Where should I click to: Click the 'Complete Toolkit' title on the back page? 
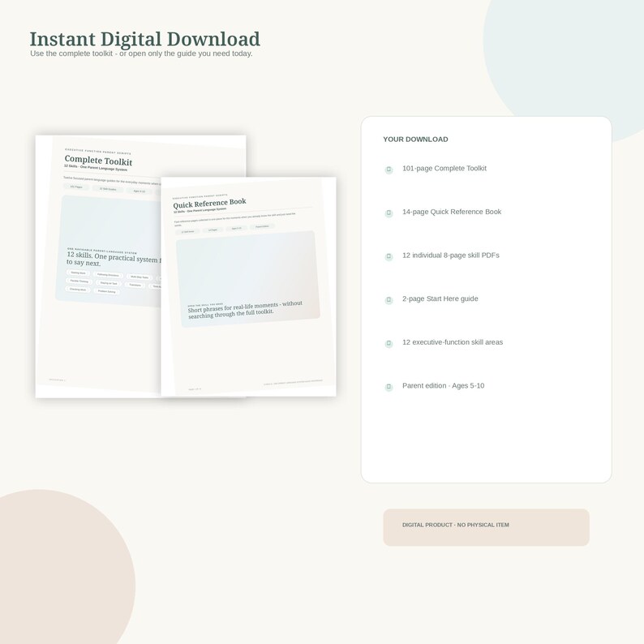(x=98, y=160)
